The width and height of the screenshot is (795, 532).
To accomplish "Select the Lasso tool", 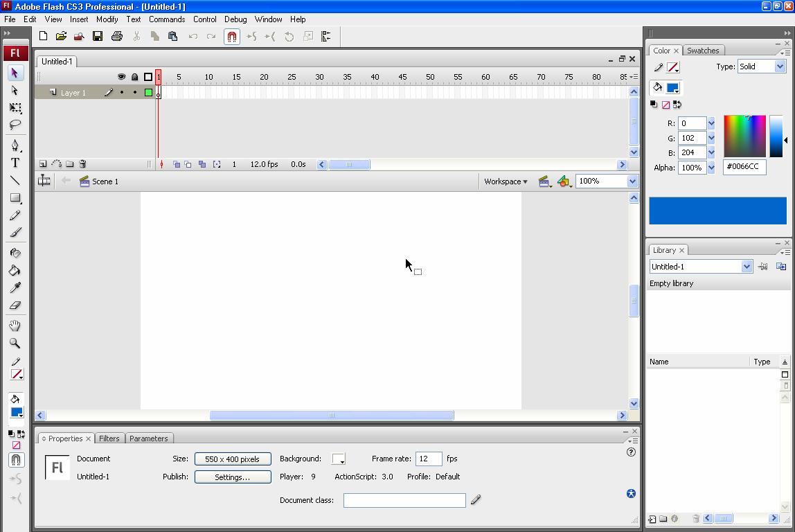I will [15, 125].
